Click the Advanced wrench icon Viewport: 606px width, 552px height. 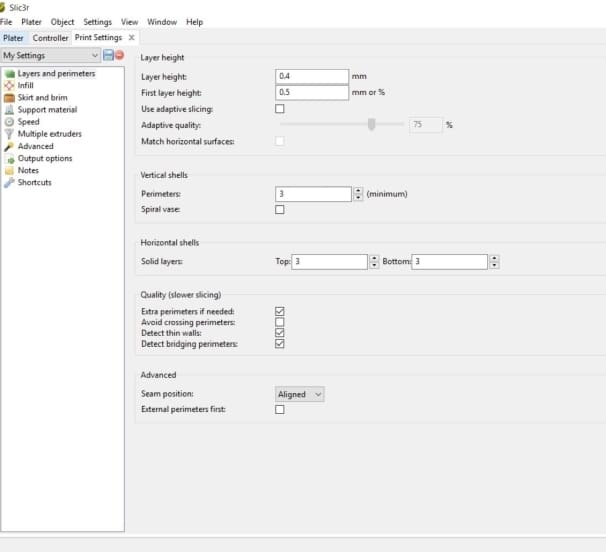9,146
